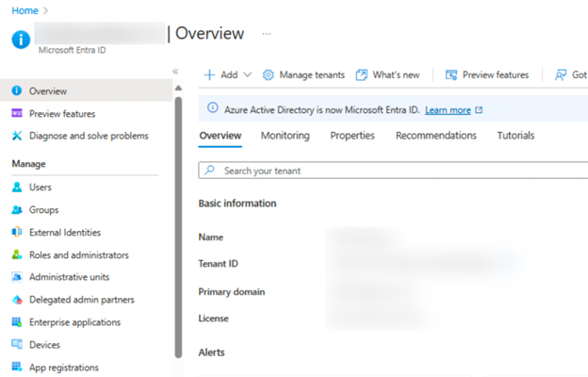Click the Administrative units icon
The image size is (588, 377).
coord(17,277)
